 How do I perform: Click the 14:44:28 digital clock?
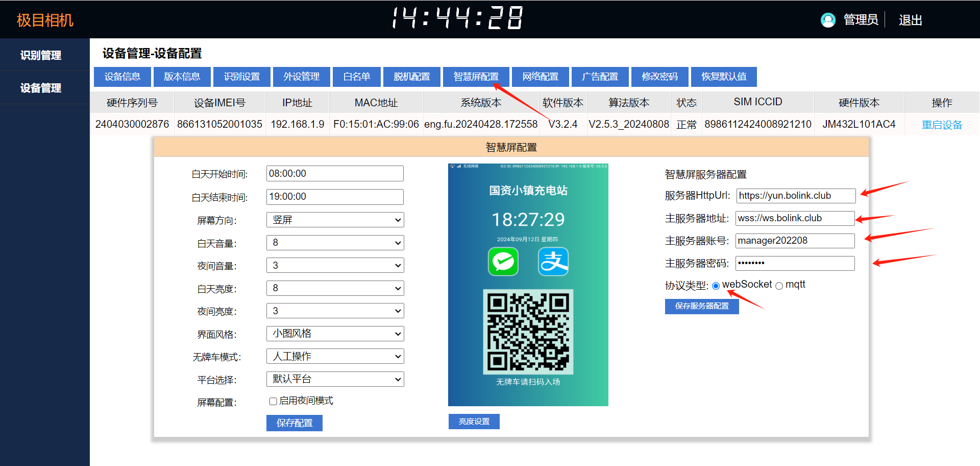[x=457, y=18]
